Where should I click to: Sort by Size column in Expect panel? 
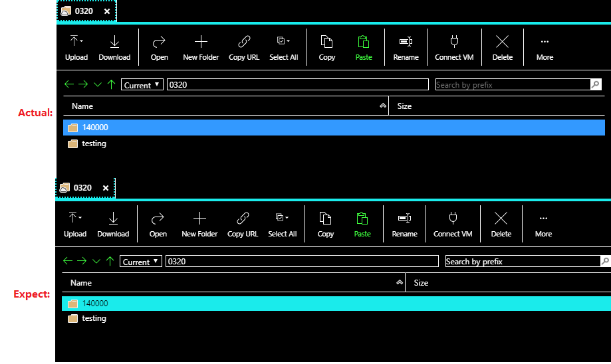tap(508, 283)
